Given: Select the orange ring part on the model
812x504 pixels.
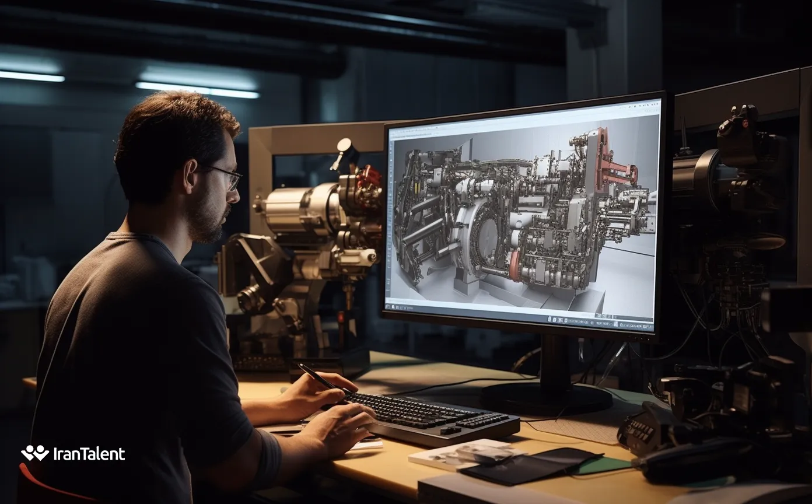Looking at the screenshot, I should coord(516,267).
